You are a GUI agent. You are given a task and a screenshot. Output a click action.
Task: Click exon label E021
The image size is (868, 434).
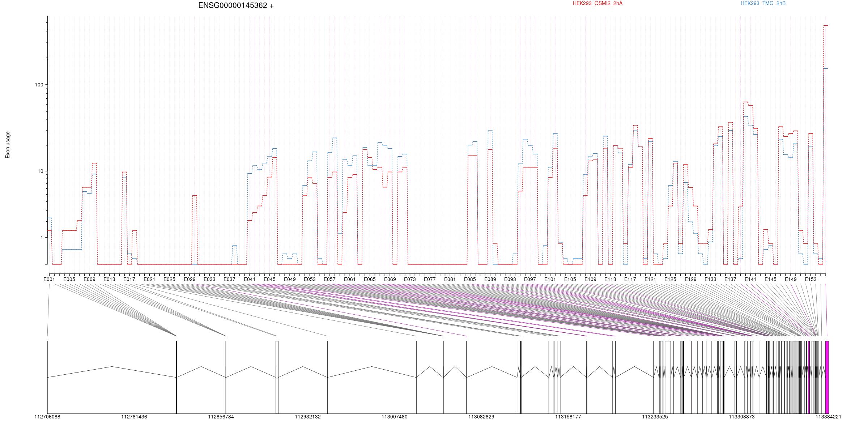coord(149,279)
